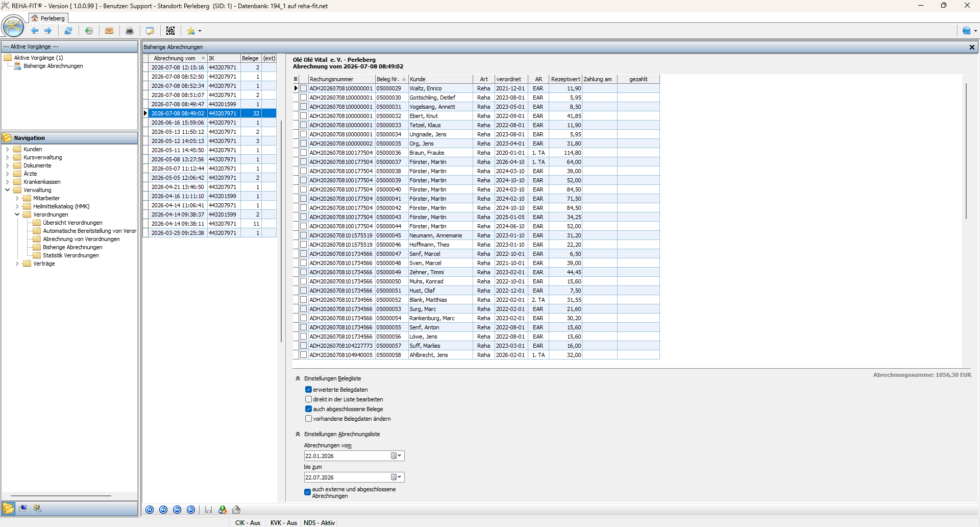
Task: Open the orange inbox tray icon
Action: point(109,31)
